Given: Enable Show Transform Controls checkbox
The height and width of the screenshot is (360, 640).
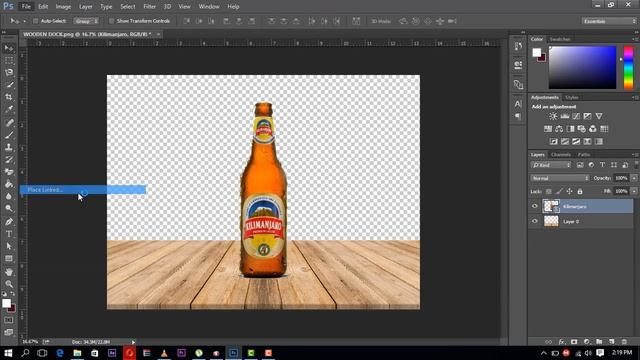Looking at the screenshot, I should pos(111,21).
